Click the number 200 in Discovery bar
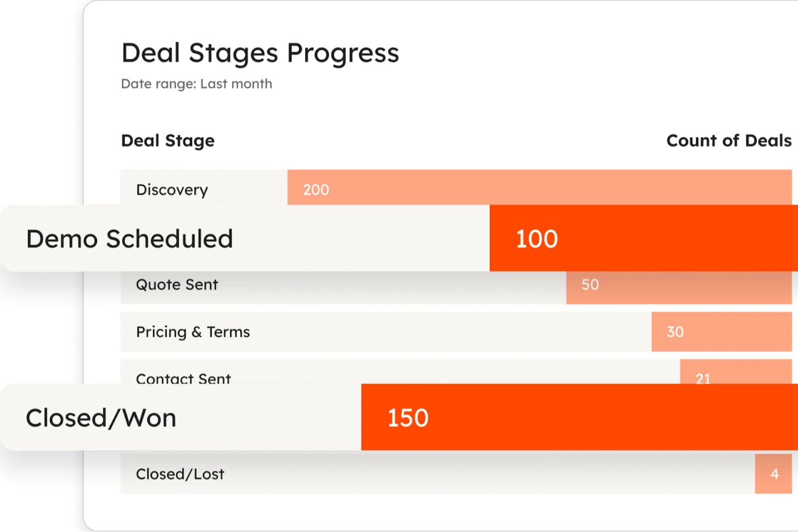Screen dimensions: 798x532 click(316, 190)
